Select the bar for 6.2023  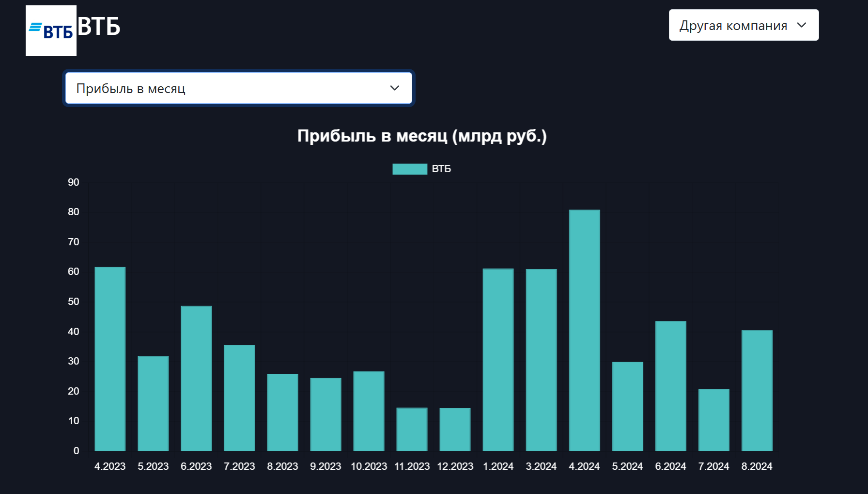click(196, 378)
